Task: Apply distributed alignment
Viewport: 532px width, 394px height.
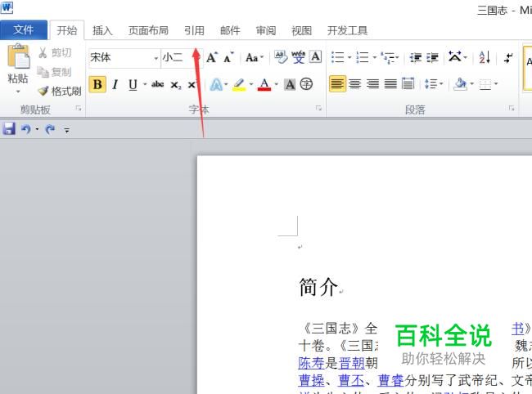Action: (x=408, y=83)
